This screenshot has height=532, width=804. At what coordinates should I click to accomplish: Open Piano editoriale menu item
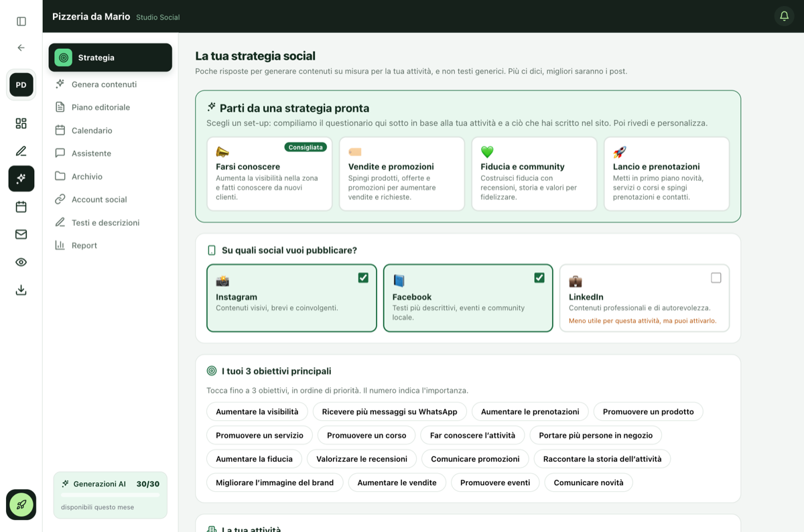(111, 107)
